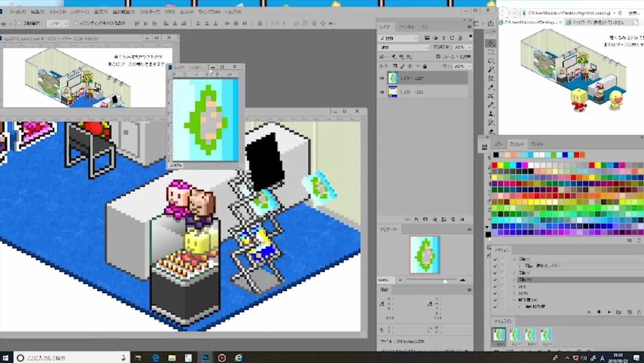Click the record button in Actions panel

[599, 312]
